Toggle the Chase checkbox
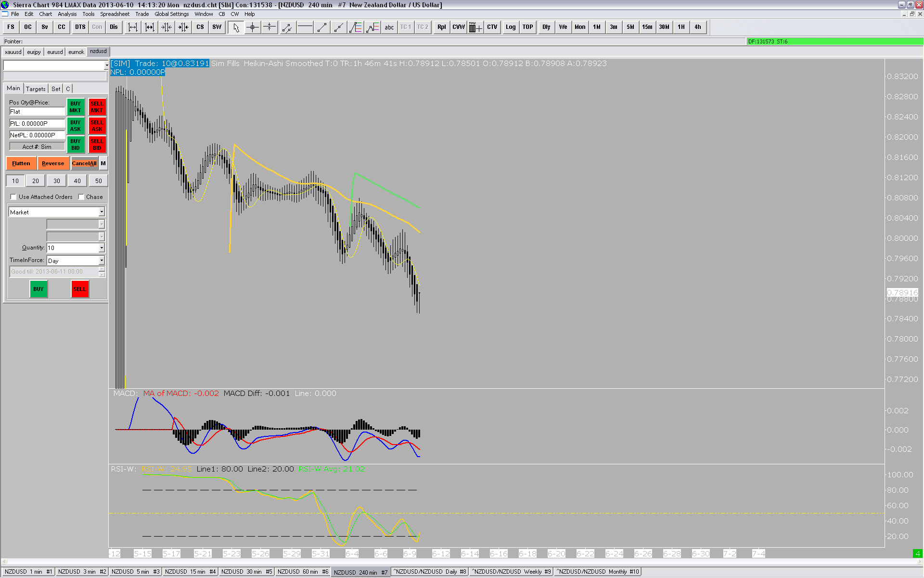The width and height of the screenshot is (924, 578). [x=81, y=197]
